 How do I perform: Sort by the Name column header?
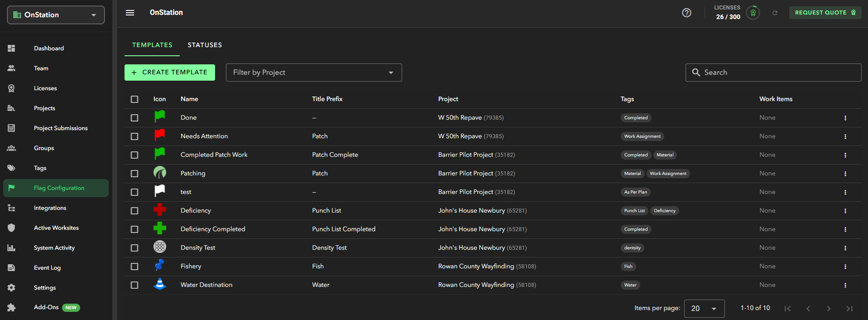[x=189, y=99]
